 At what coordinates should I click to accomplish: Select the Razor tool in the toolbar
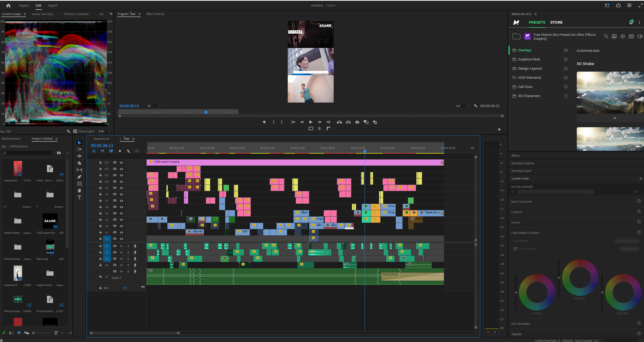(79, 163)
